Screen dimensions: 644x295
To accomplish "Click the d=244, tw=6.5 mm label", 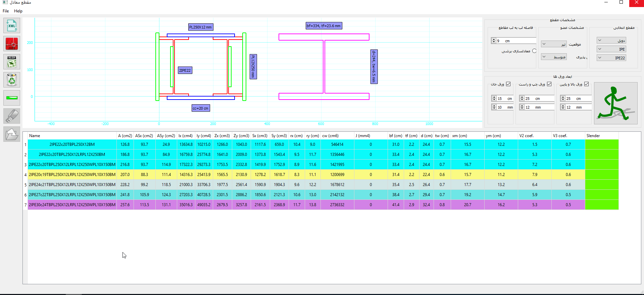I will pos(374,67).
